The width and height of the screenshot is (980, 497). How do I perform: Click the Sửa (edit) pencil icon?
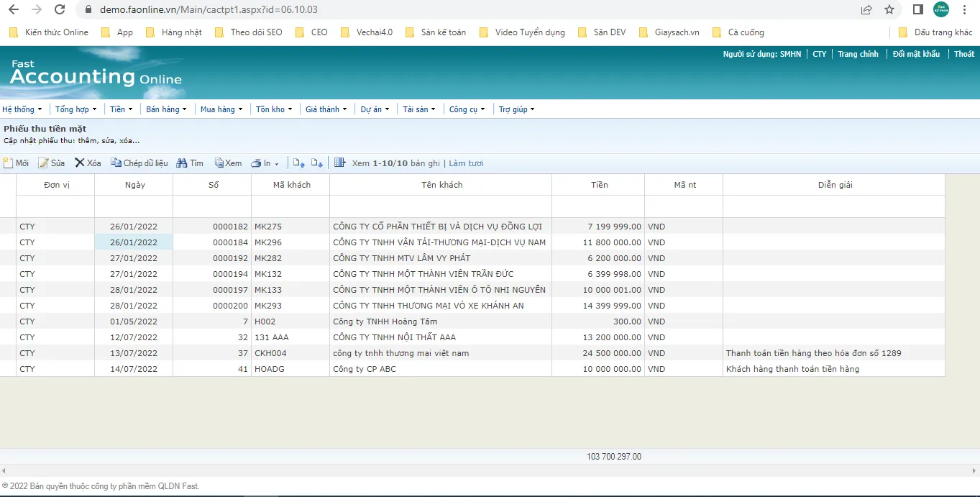43,163
